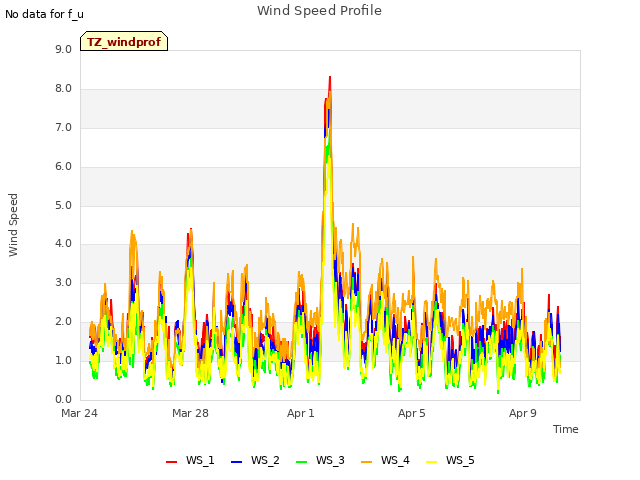Image resolution: width=640 pixels, height=480 pixels.
Task: Toggle WS_3 legend entry
Action: 320,460
